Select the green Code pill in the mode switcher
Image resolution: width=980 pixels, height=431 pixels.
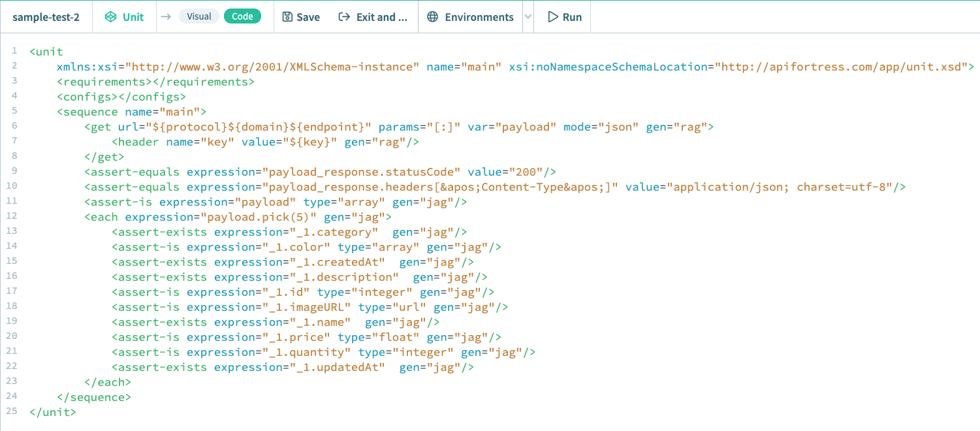[242, 16]
